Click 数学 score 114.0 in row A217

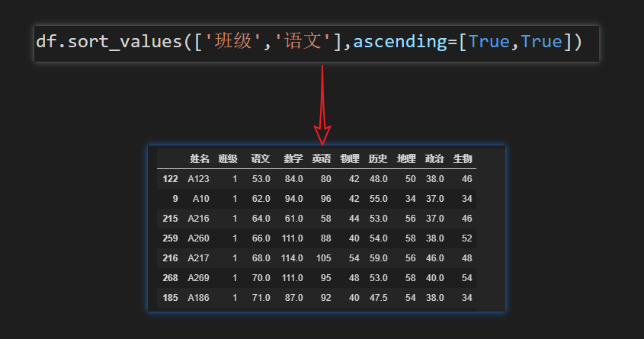click(x=292, y=257)
